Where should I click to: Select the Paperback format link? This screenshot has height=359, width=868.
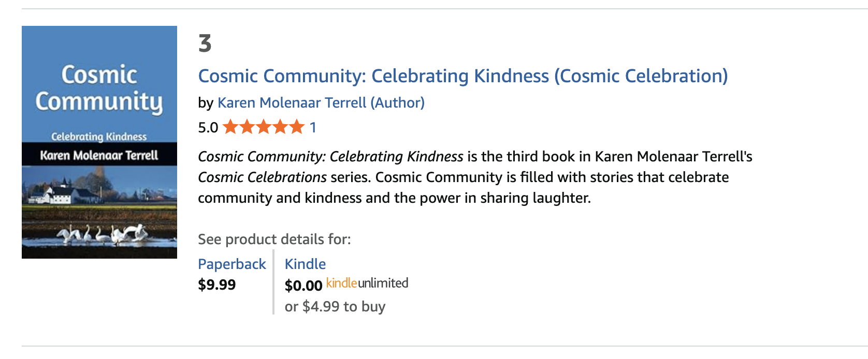[x=232, y=264]
